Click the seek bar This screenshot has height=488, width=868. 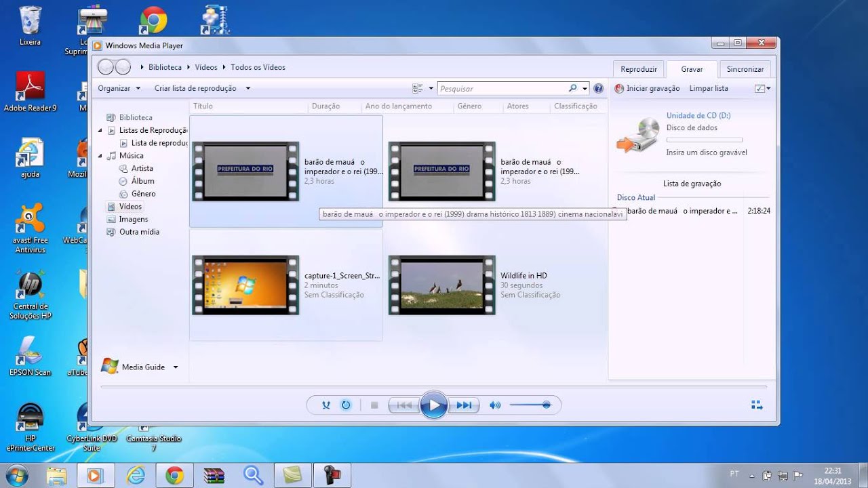pyautogui.click(x=434, y=386)
